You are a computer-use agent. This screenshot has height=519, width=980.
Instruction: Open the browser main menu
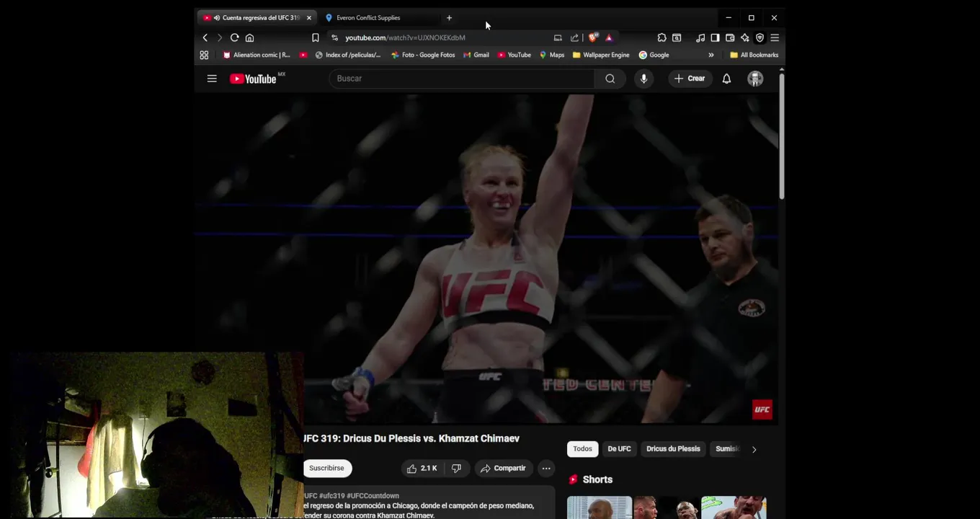point(775,37)
